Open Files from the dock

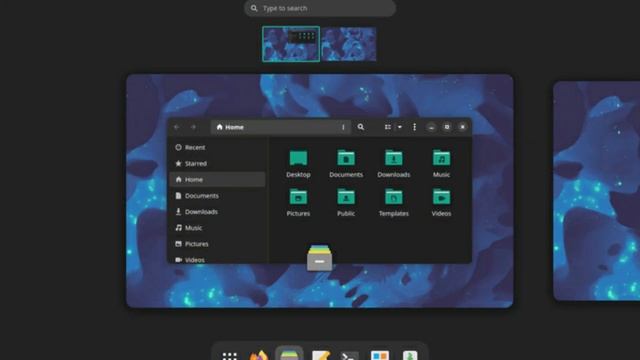coord(289,354)
